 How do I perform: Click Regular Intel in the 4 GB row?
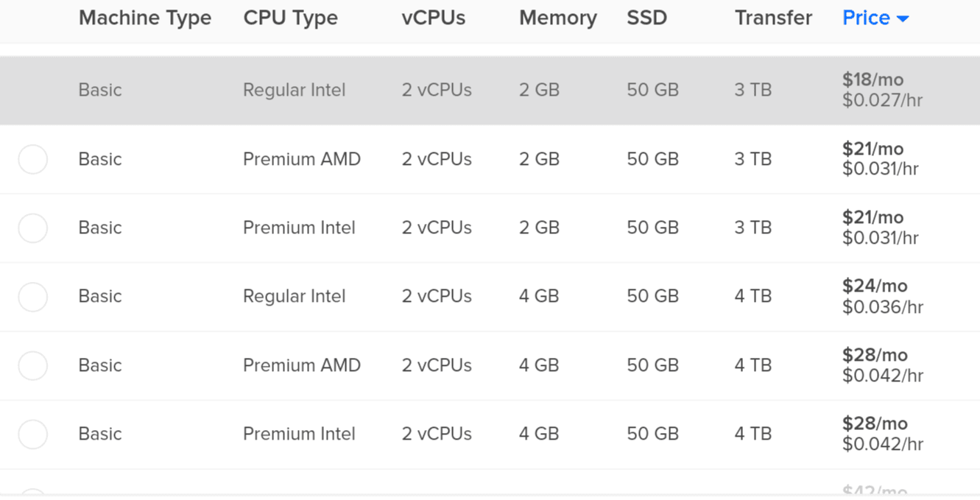click(x=294, y=296)
